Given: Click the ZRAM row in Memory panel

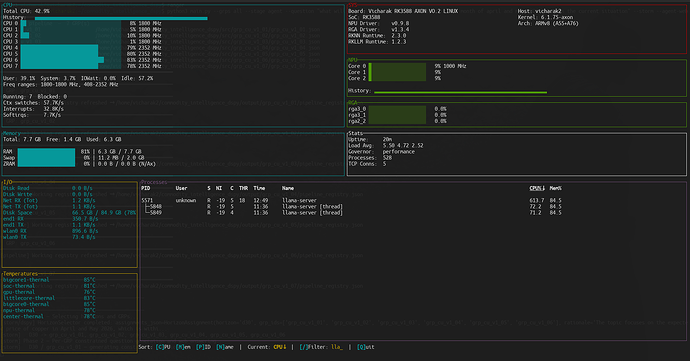Looking at the screenshot, I should (80, 164).
